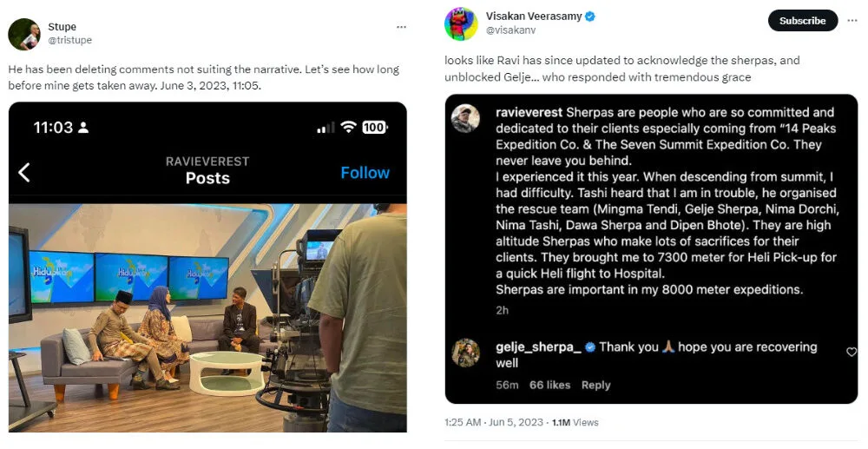Open more options on Stupe's tweet
This screenshot has height=449, width=868.
click(401, 27)
